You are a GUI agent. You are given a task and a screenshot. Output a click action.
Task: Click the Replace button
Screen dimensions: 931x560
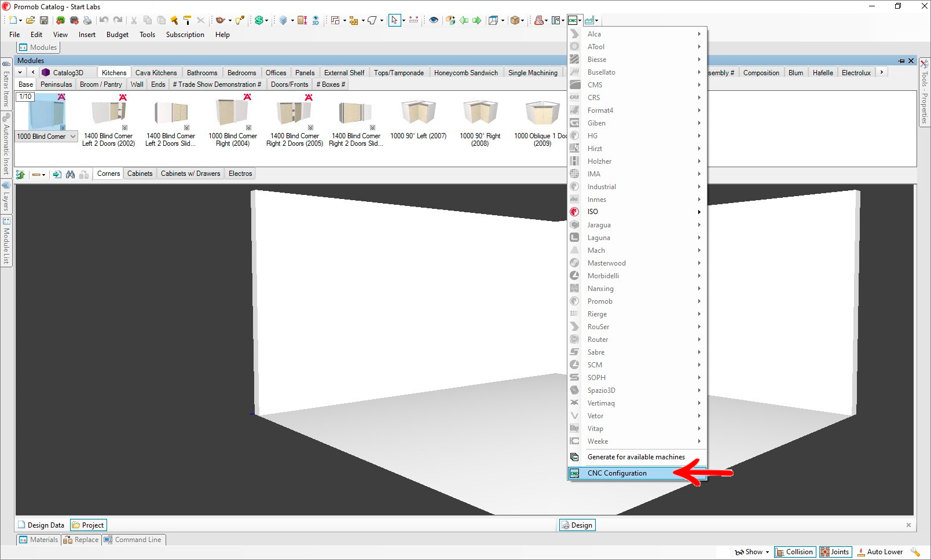pos(81,540)
